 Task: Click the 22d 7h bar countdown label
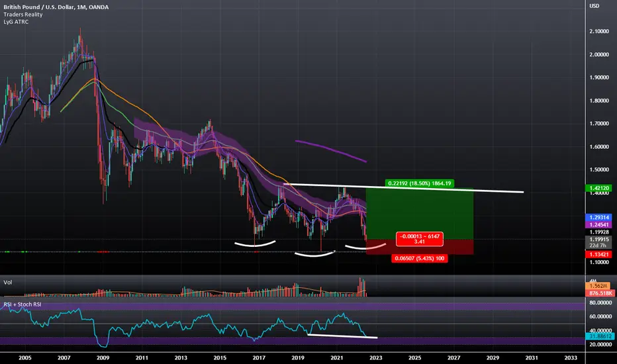coord(598,246)
